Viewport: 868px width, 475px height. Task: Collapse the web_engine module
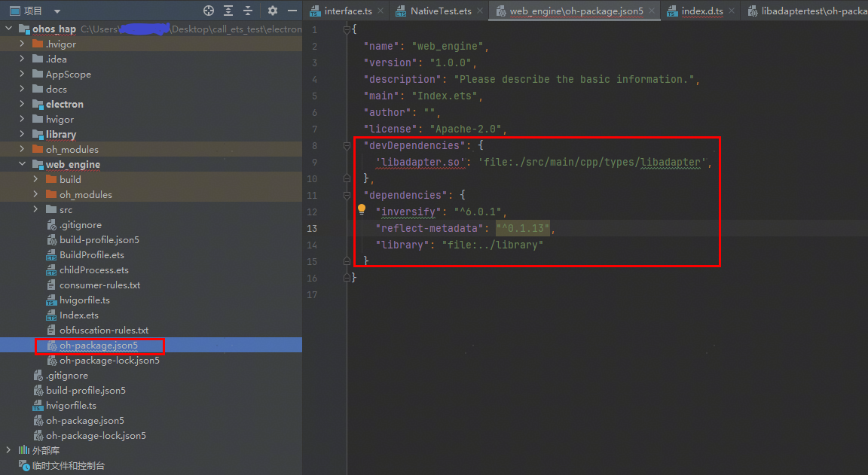click(22, 163)
